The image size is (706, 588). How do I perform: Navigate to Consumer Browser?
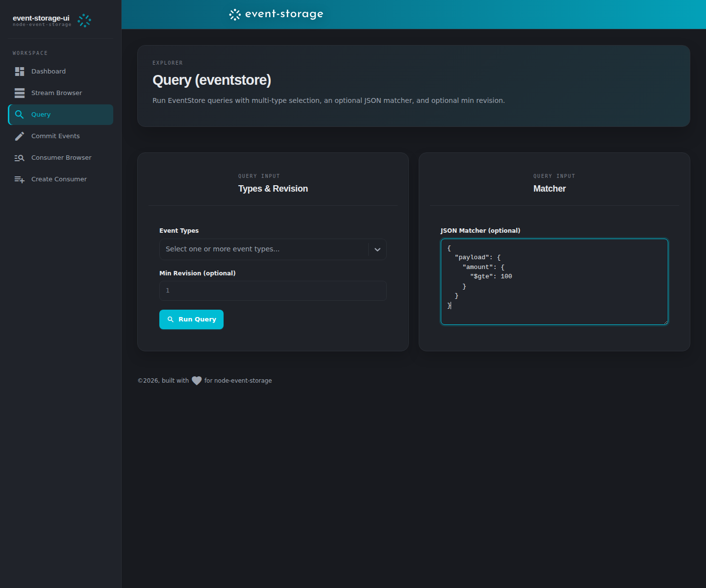click(61, 158)
